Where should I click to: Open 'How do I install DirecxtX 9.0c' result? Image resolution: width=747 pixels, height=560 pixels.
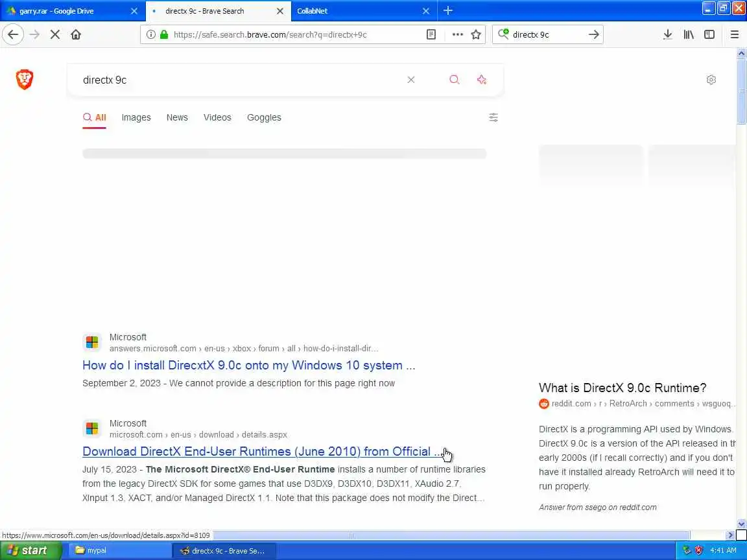[x=249, y=366]
